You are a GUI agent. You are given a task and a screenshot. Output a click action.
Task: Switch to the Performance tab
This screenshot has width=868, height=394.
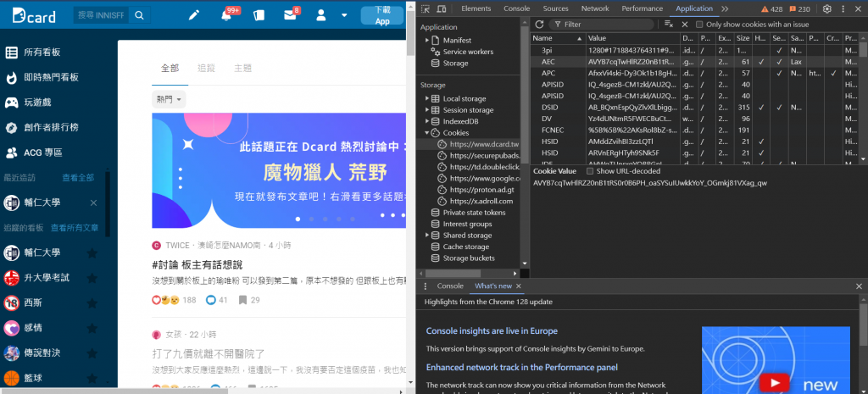pos(643,8)
